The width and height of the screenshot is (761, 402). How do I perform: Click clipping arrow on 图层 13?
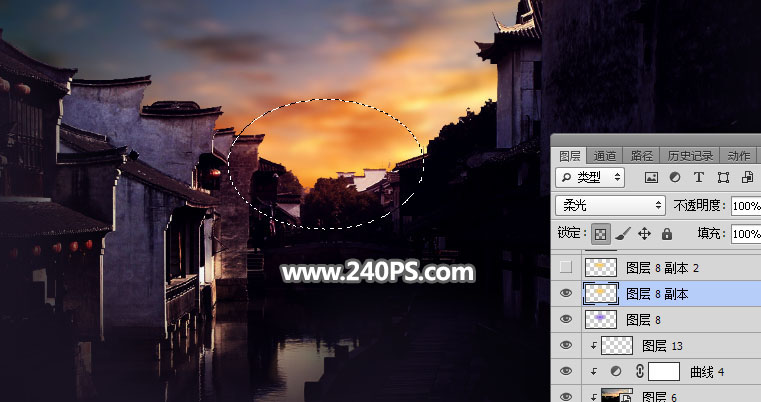point(594,346)
